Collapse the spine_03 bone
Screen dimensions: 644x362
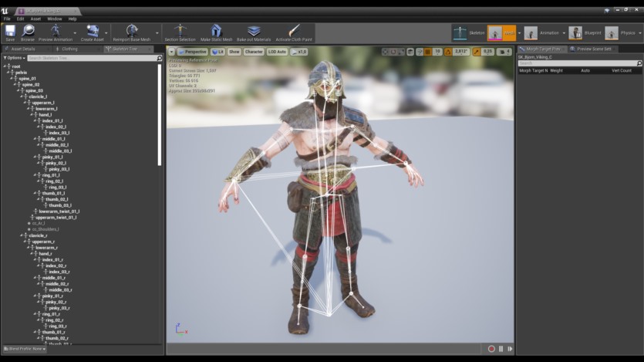click(x=18, y=90)
